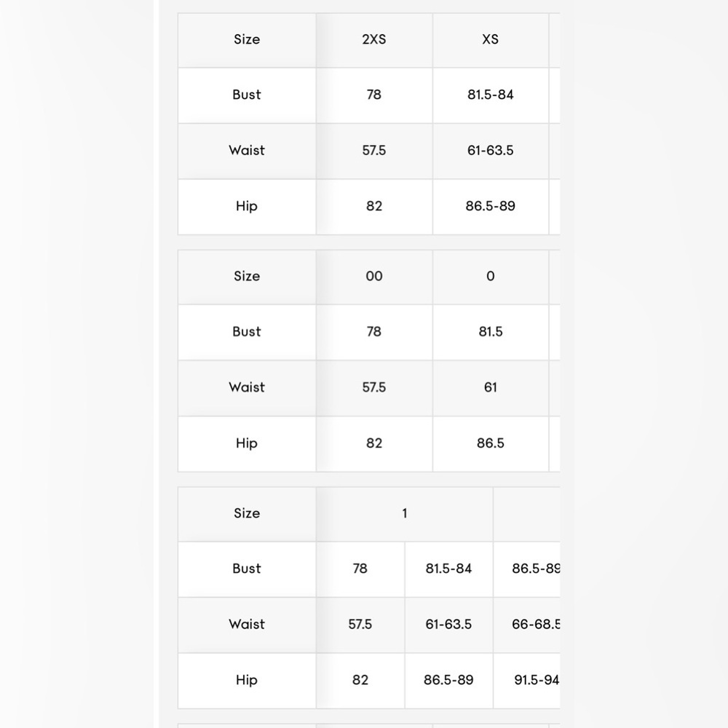Select Bust 78 in the first table

pos(374,95)
